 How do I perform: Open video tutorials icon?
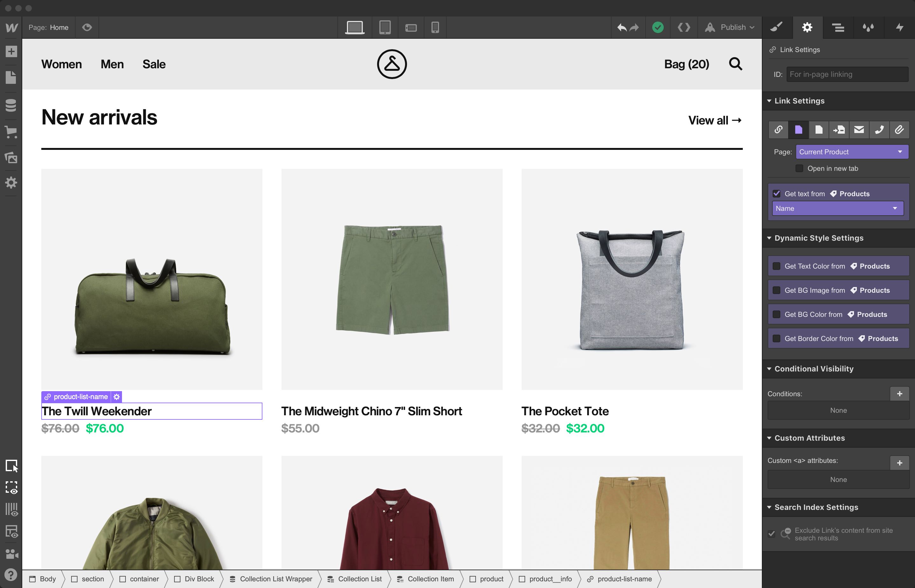coord(12,554)
